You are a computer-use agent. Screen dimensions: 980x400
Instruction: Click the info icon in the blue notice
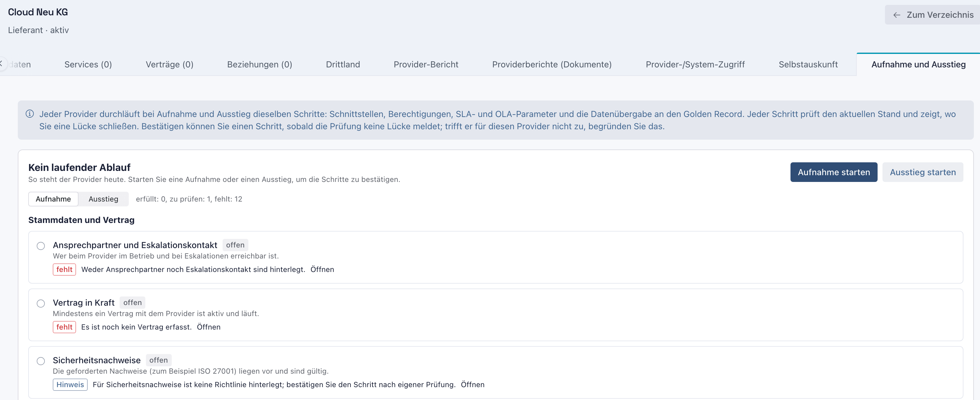pos(30,114)
